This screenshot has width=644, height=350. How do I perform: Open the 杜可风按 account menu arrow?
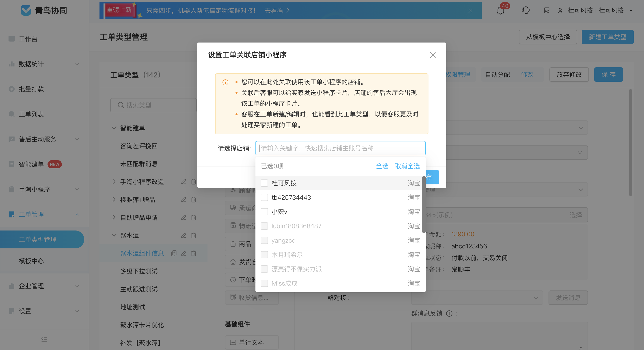point(631,11)
